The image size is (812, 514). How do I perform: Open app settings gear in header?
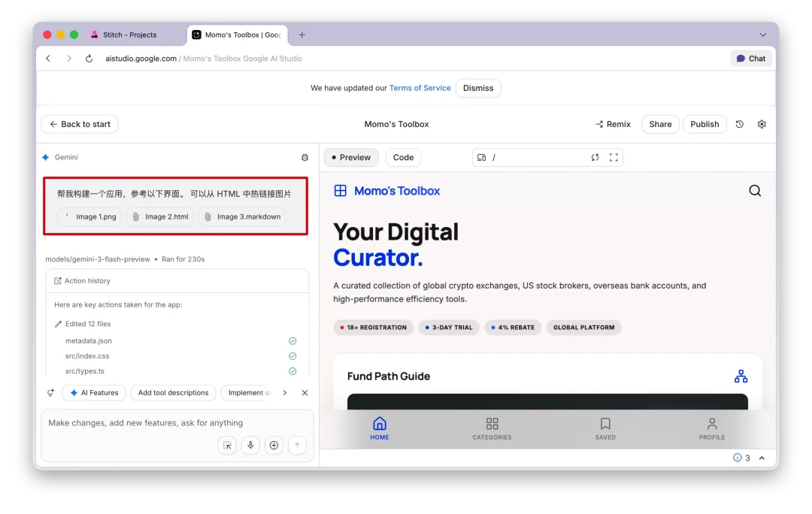(761, 124)
